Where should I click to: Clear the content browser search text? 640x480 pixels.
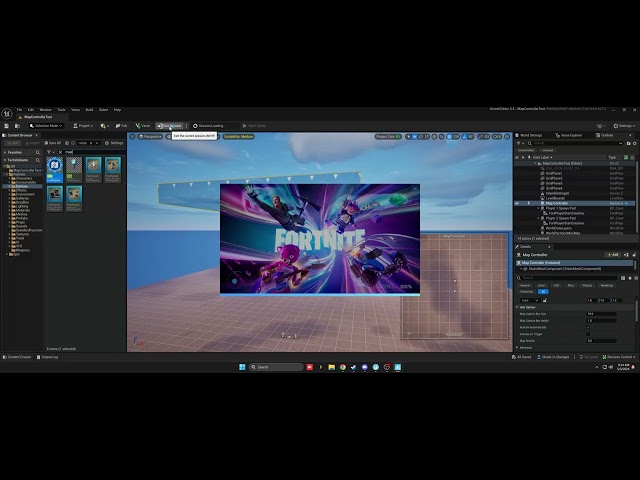coord(60,152)
